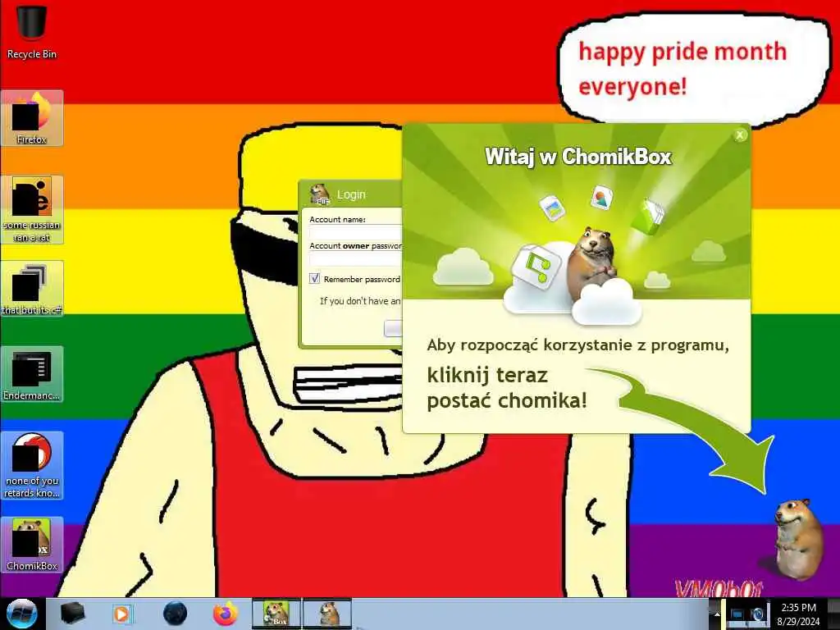Focus the Account owner password field

click(356, 259)
